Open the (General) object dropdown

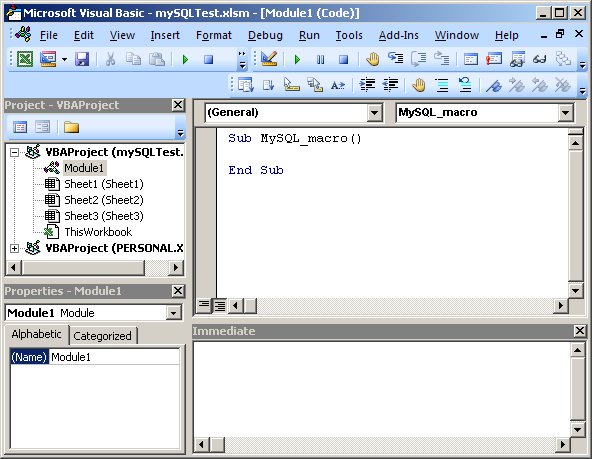pyautogui.click(x=374, y=112)
